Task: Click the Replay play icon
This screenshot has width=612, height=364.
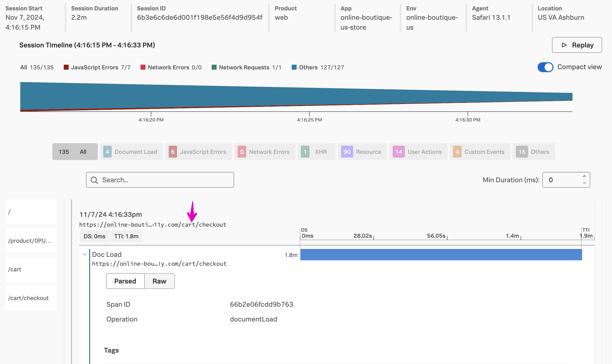Action: coord(564,45)
